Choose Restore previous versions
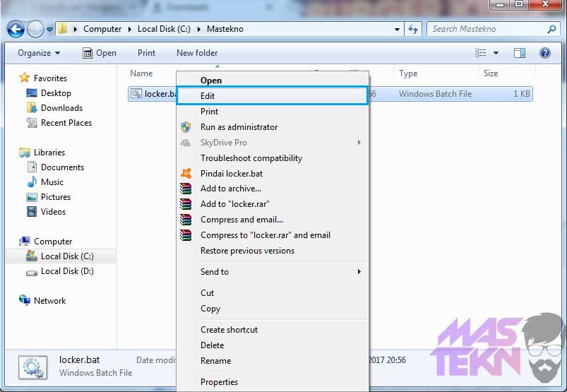The height and width of the screenshot is (392, 567). pos(273,251)
